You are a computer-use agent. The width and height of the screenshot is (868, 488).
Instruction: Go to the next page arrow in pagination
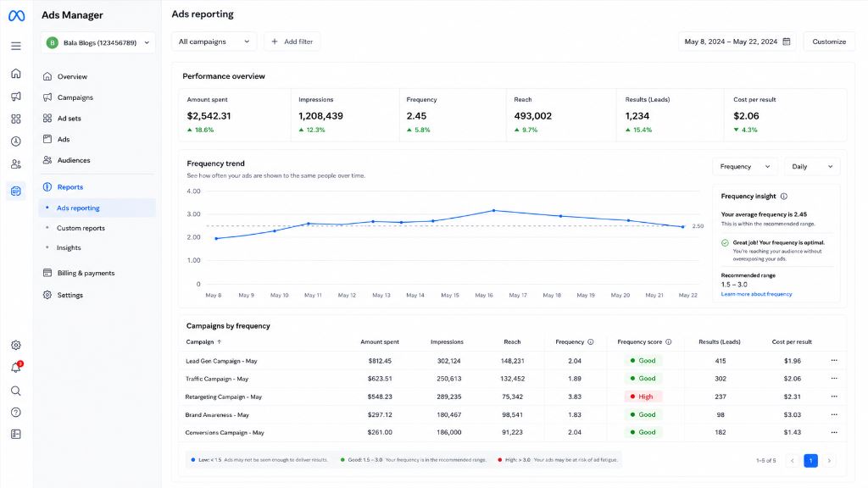click(x=829, y=460)
